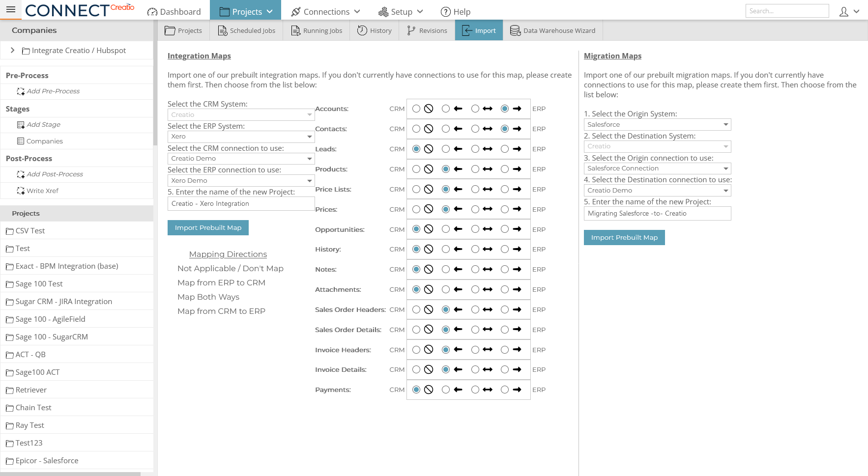This screenshot has height=476, width=868.
Task: Click the Running Jobs icon
Action: pyautogui.click(x=296, y=30)
